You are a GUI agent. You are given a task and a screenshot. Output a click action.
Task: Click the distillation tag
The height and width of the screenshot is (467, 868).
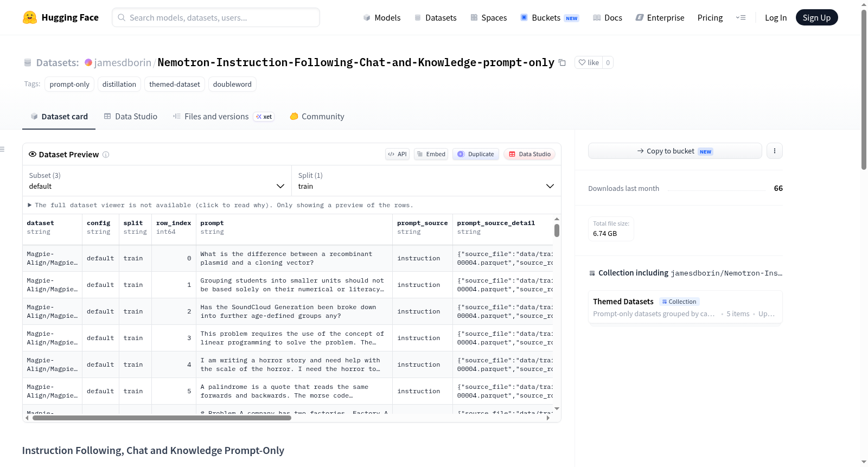click(119, 84)
